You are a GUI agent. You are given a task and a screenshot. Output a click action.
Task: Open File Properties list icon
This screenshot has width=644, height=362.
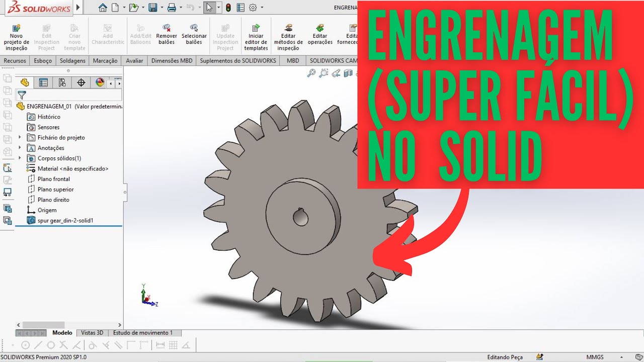point(240,8)
